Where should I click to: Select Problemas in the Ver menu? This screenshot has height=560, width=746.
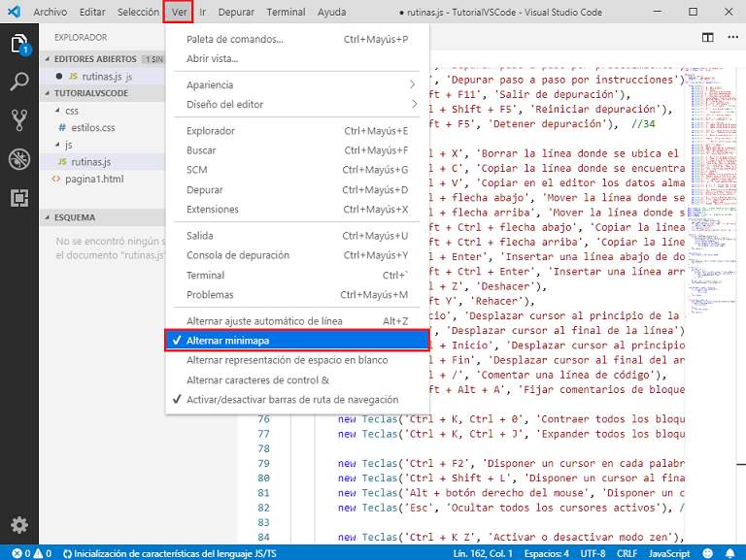click(297, 295)
